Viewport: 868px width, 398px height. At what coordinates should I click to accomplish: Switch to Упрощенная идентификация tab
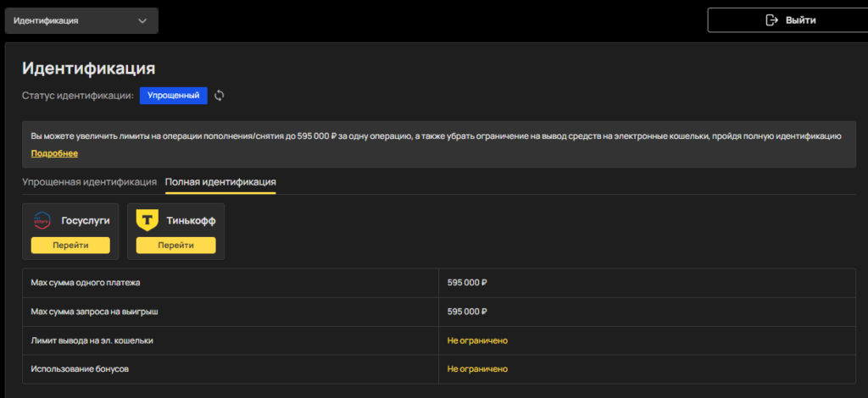coord(89,182)
